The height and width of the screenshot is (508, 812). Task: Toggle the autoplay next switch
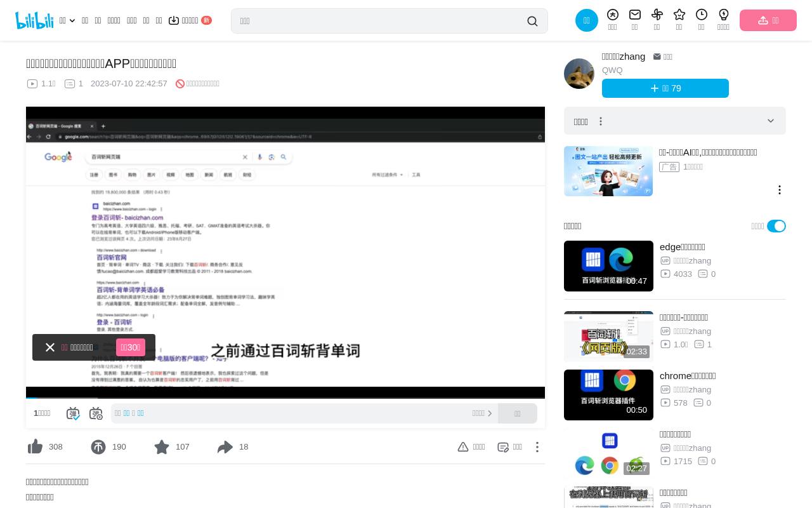(776, 226)
